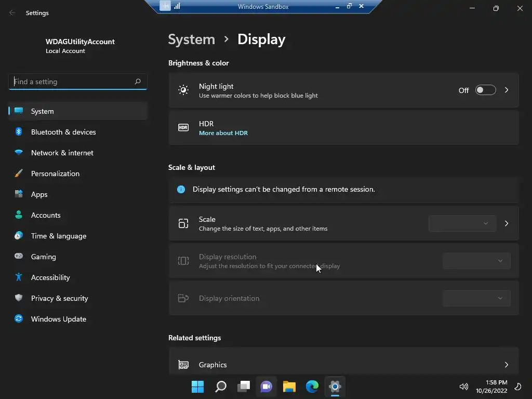Click the Graphics card icon
The height and width of the screenshot is (399, 532).
click(x=183, y=365)
